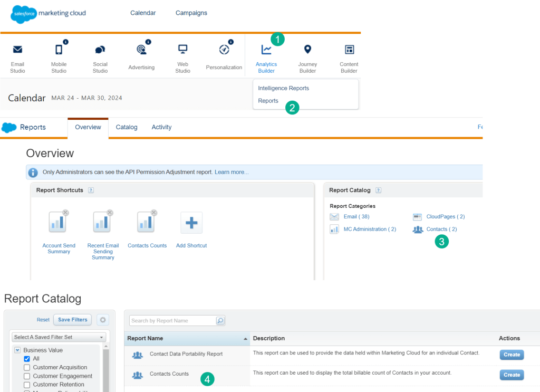Select Reports from Analytics Builder menu

268,101
